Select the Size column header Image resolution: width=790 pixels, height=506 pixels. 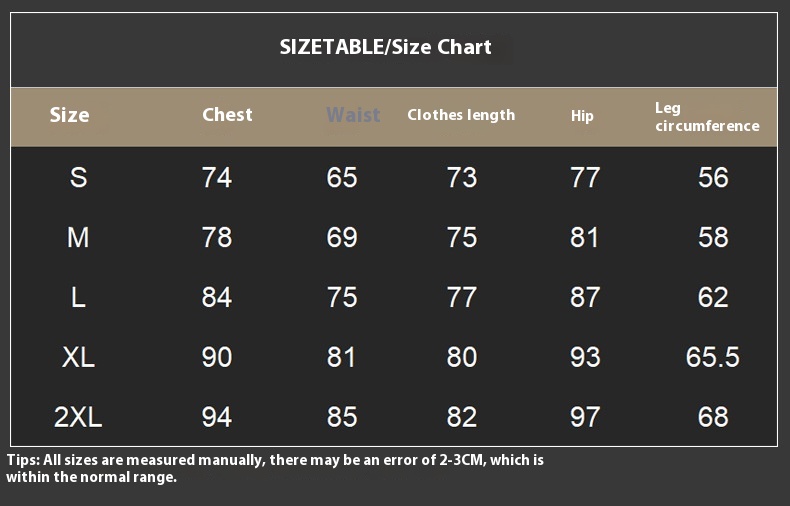(x=70, y=115)
